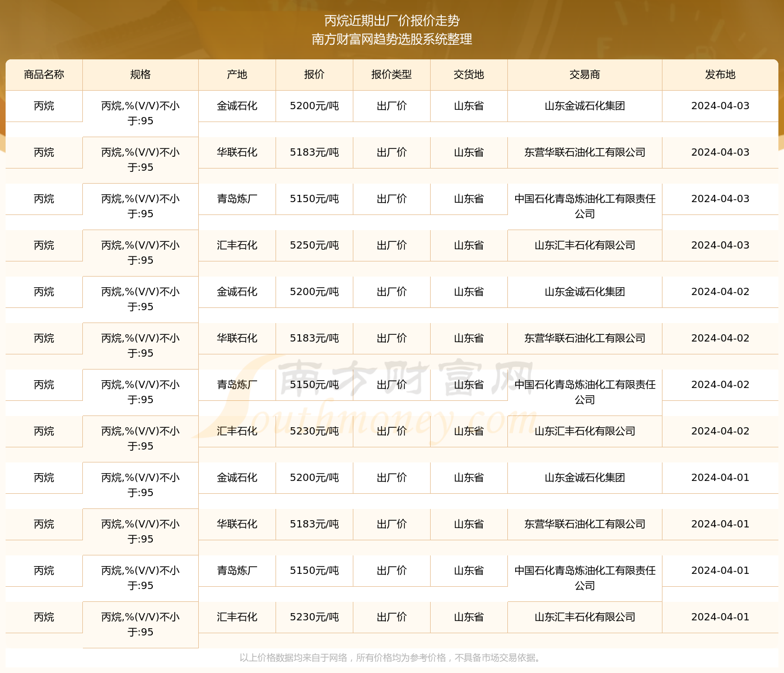Click date 2024-04-01 in the 汇丰石化 row

[720, 617]
